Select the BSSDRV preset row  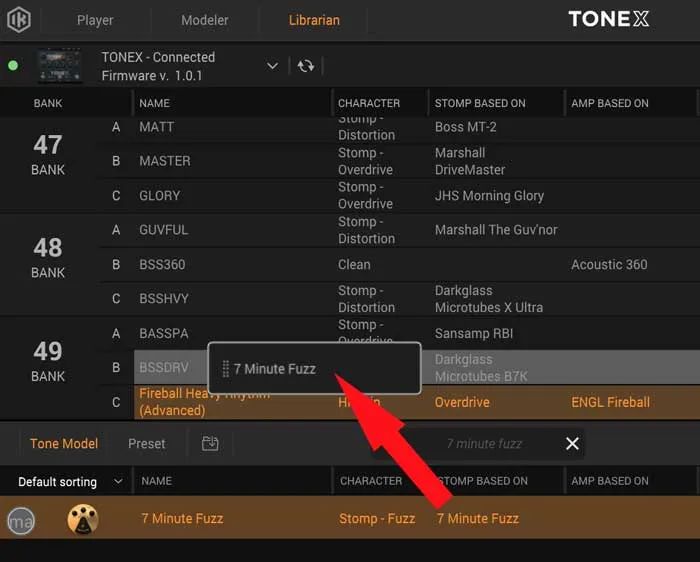[417, 367]
